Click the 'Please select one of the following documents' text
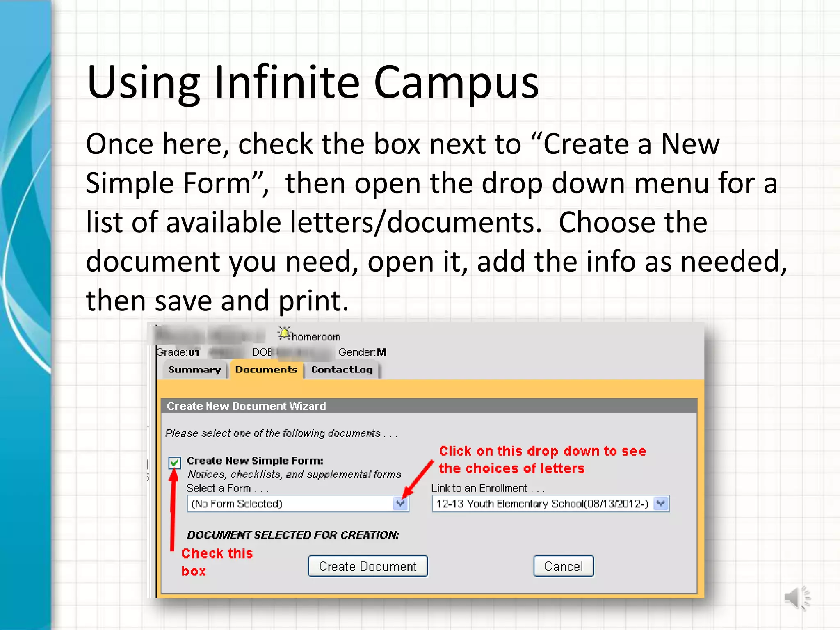Viewport: 840px width, 630px height. click(x=281, y=434)
